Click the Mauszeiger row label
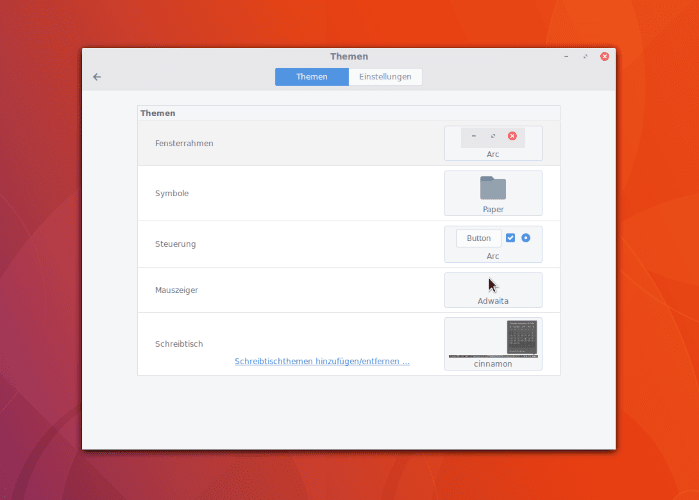The height and width of the screenshot is (500, 699). pyautogui.click(x=177, y=290)
